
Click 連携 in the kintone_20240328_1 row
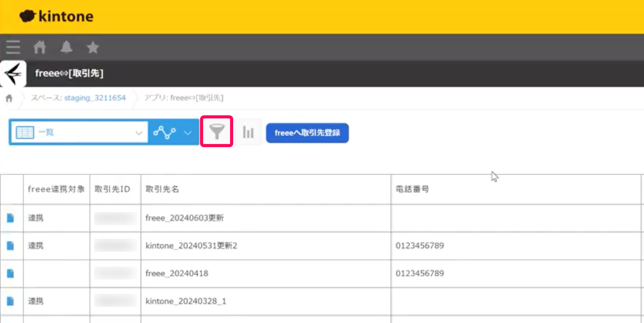(36, 301)
